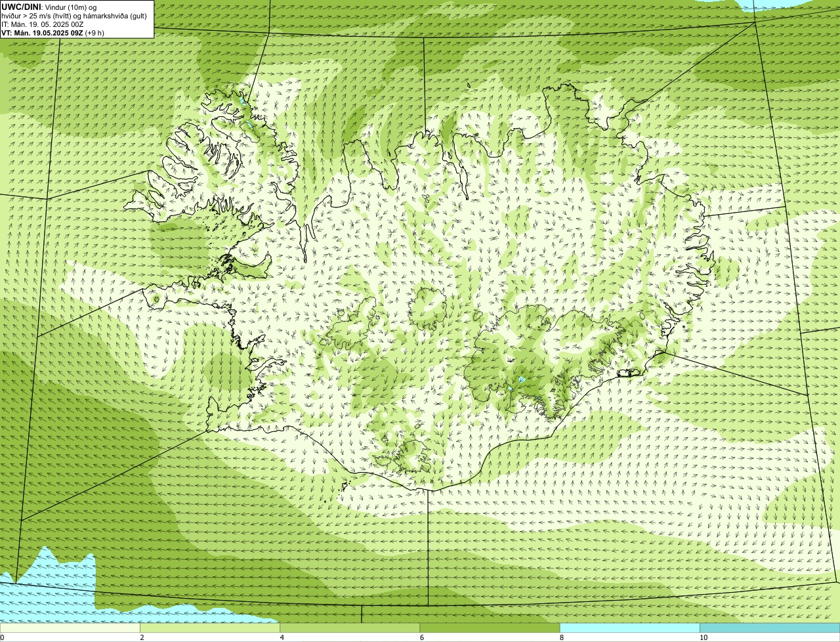Image resolution: width=840 pixels, height=642 pixels.
Task: Click the color bar tick label 0
Action: (2, 637)
